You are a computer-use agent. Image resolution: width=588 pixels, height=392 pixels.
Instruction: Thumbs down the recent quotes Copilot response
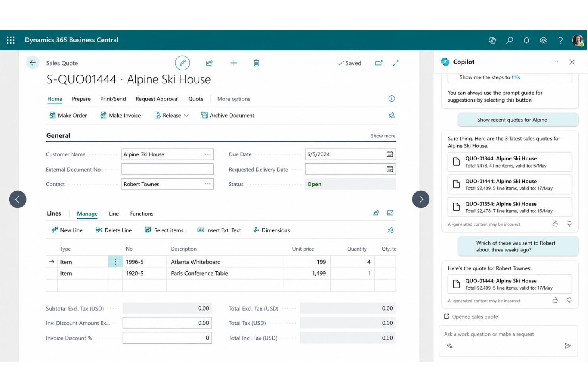click(569, 224)
